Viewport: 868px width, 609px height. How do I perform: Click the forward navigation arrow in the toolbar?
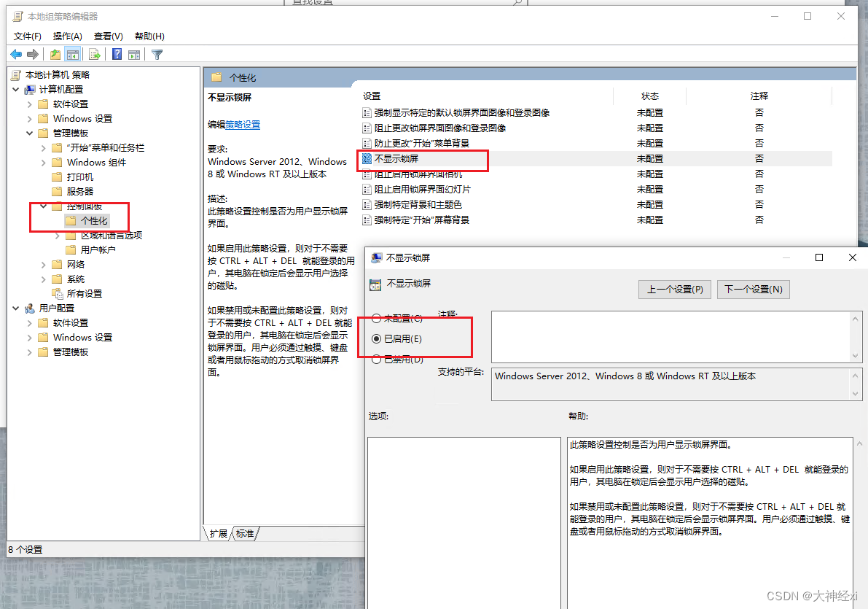tap(32, 54)
